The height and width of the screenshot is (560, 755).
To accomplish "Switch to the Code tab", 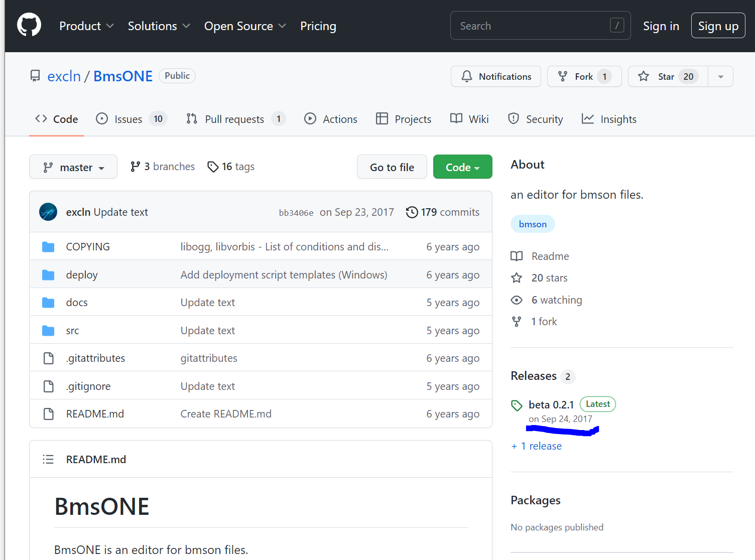I will pyautogui.click(x=57, y=119).
